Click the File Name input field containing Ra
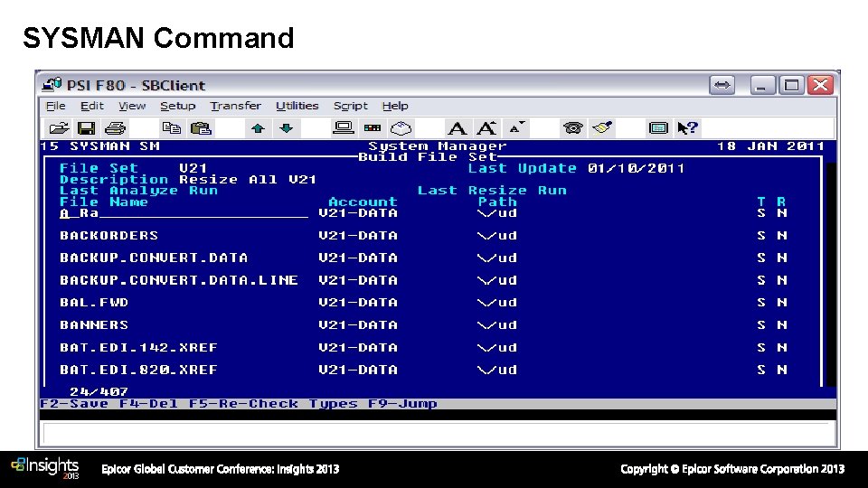This screenshot has height=488, width=868. [184, 213]
